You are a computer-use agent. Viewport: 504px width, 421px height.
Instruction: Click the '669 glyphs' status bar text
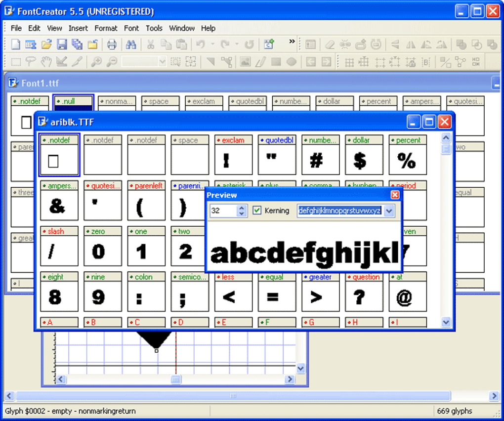455,411
